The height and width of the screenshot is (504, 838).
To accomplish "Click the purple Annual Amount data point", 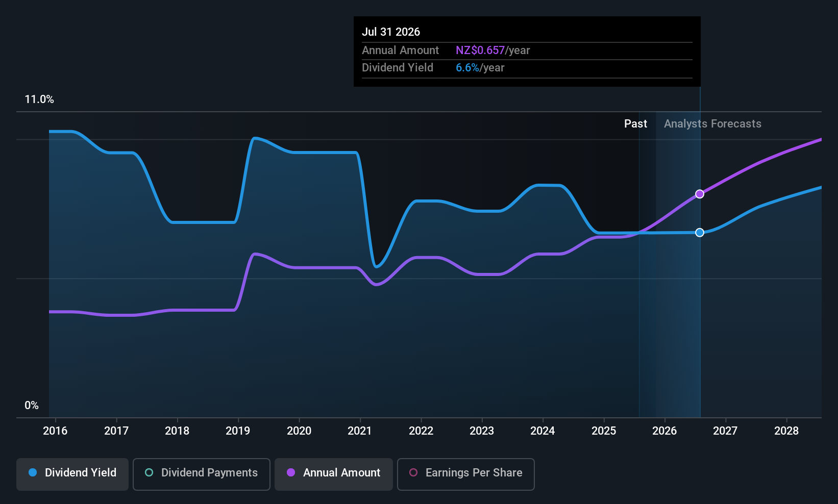I will point(700,194).
